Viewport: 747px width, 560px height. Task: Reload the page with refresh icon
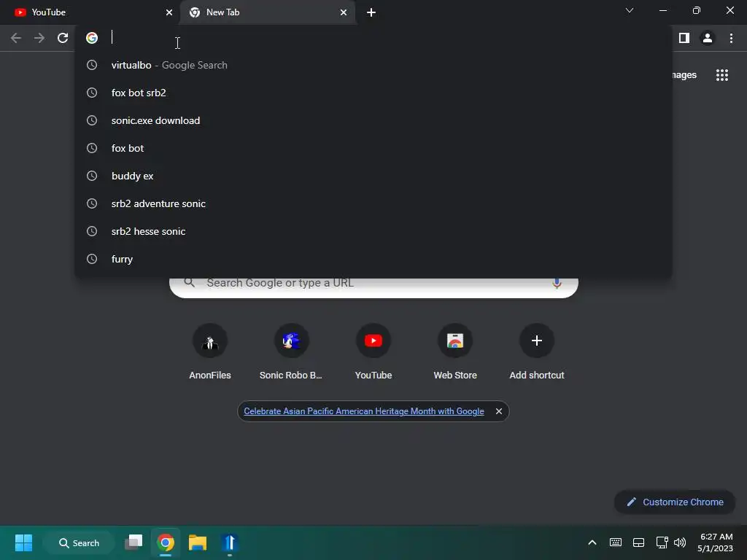tap(63, 38)
